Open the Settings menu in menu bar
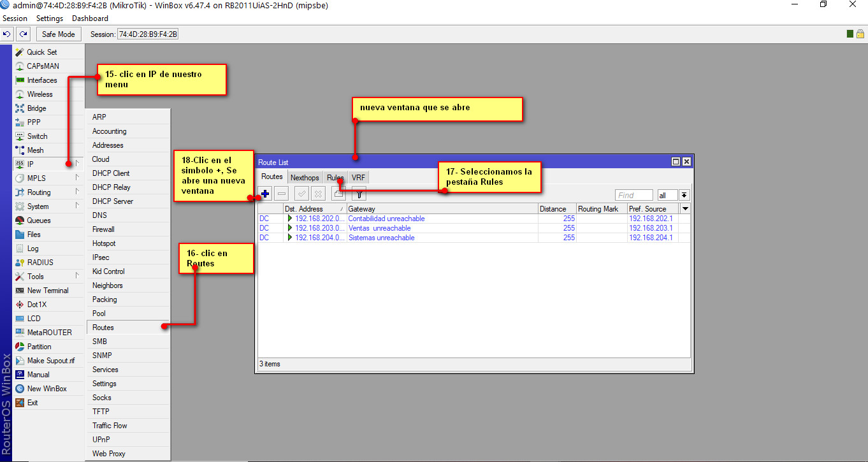Screen dimensions: 868x462 [x=49, y=18]
